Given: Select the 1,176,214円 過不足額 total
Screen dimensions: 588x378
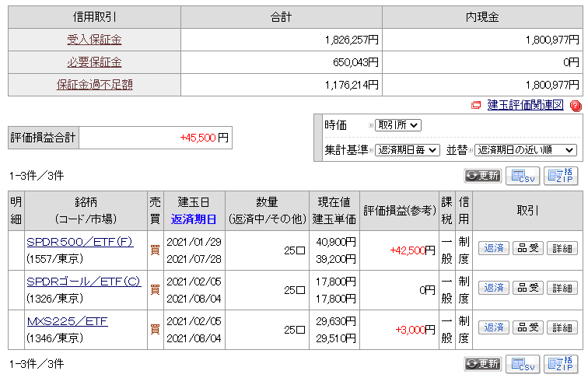Looking at the screenshot, I should click(x=352, y=85).
